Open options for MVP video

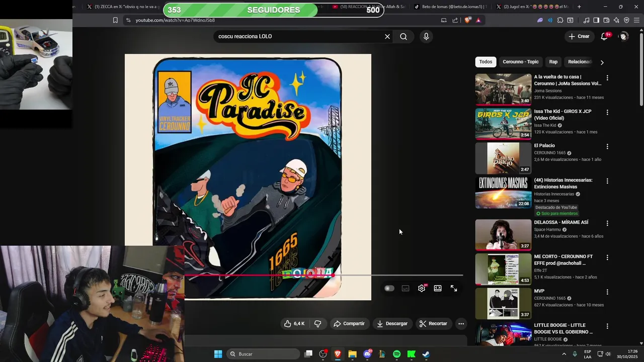coord(607,292)
